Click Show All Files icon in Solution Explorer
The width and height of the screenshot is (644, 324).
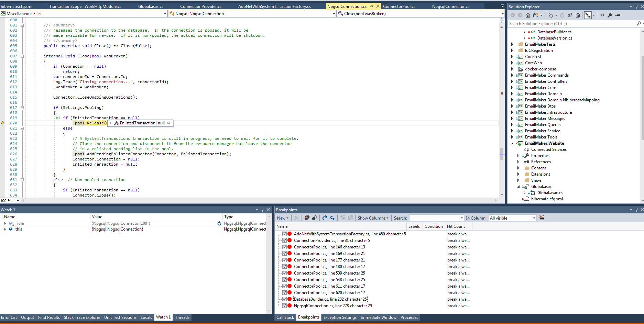[577, 15]
